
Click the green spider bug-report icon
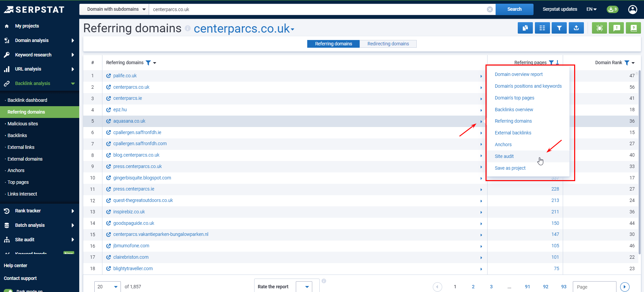point(599,28)
